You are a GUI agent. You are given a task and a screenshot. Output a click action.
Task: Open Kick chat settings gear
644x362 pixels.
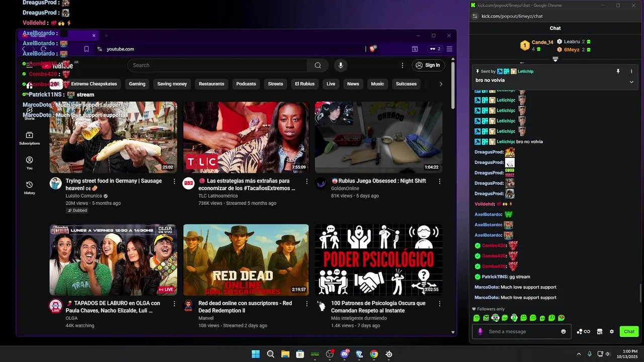point(612,332)
